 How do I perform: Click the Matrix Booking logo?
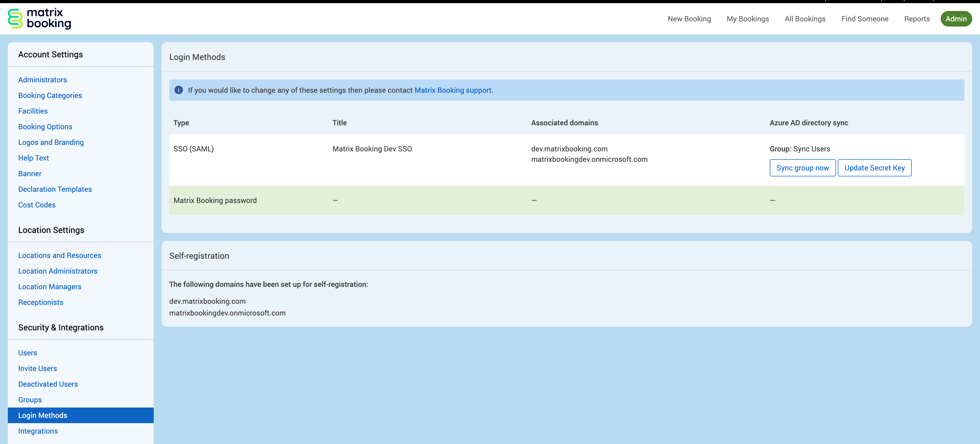[40, 19]
